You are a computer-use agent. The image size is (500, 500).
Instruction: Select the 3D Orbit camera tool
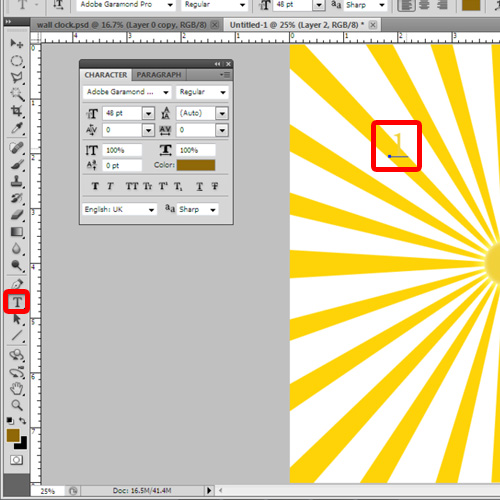coord(16,372)
